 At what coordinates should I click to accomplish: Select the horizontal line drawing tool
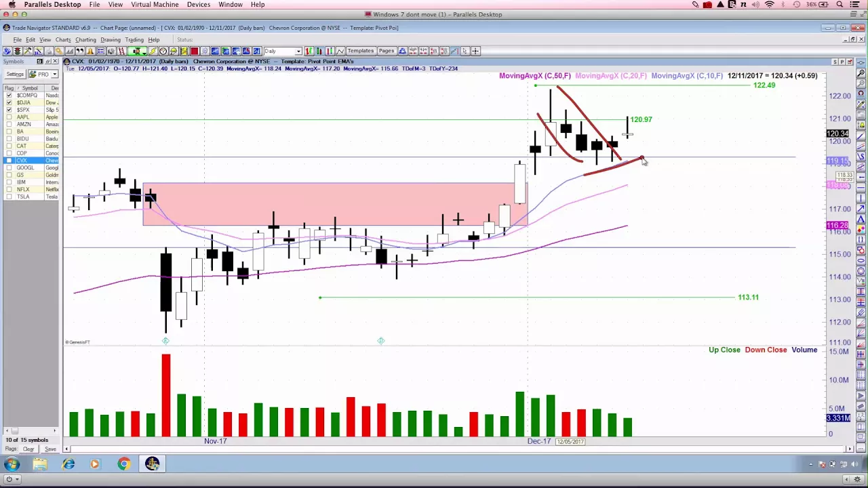(861, 188)
